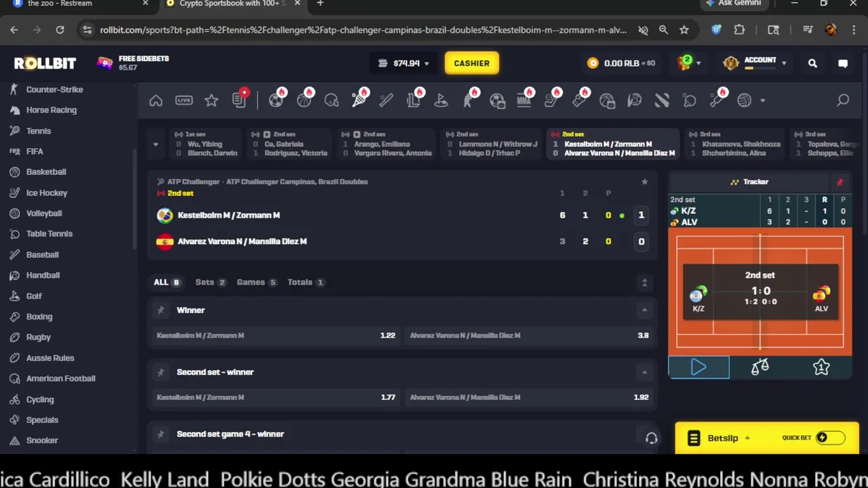Select the soccer ball sport icon
868x488 pixels.
click(x=276, y=100)
